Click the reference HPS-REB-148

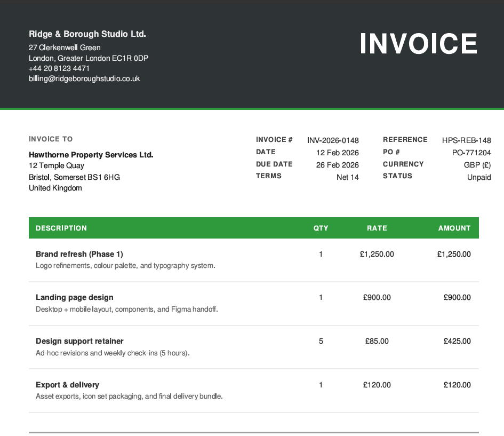tap(466, 140)
